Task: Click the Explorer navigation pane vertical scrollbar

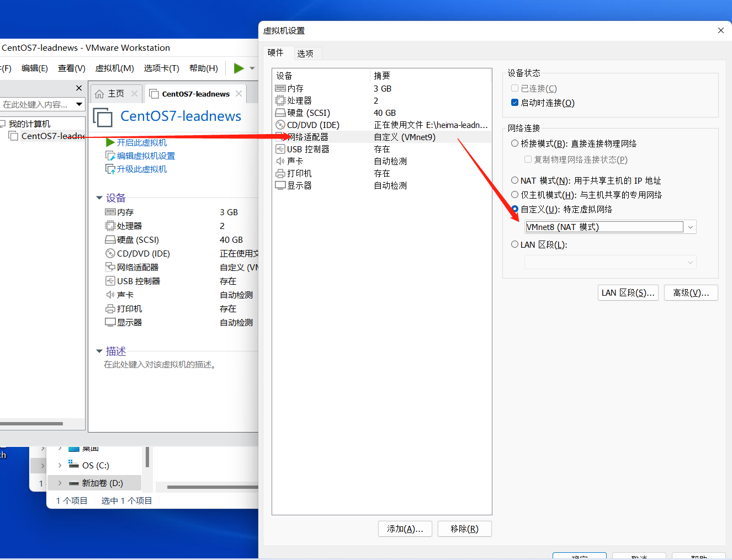Action: 147,458
